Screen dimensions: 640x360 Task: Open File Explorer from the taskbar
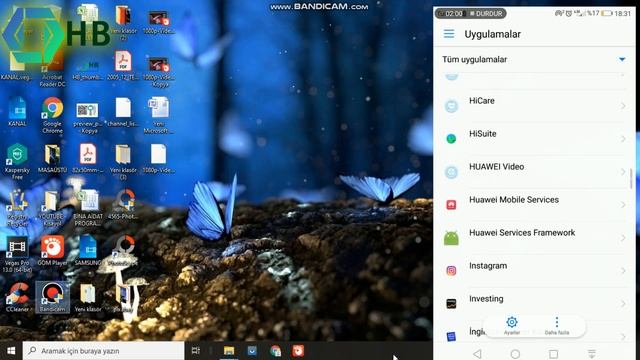229,351
